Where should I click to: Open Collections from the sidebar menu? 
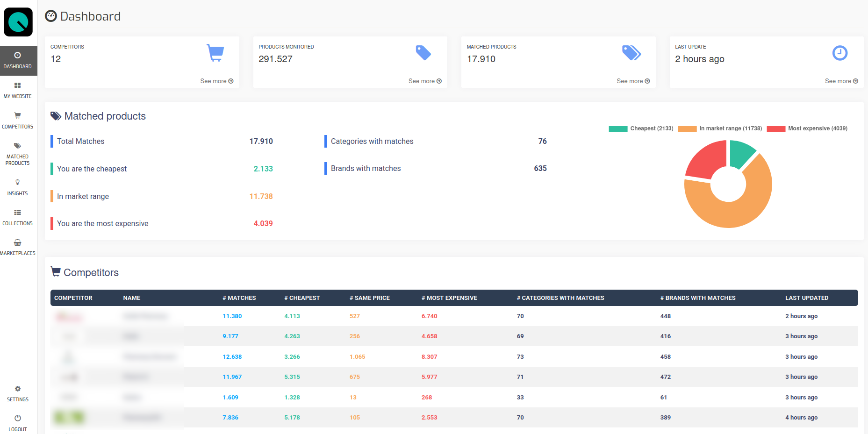[18, 217]
